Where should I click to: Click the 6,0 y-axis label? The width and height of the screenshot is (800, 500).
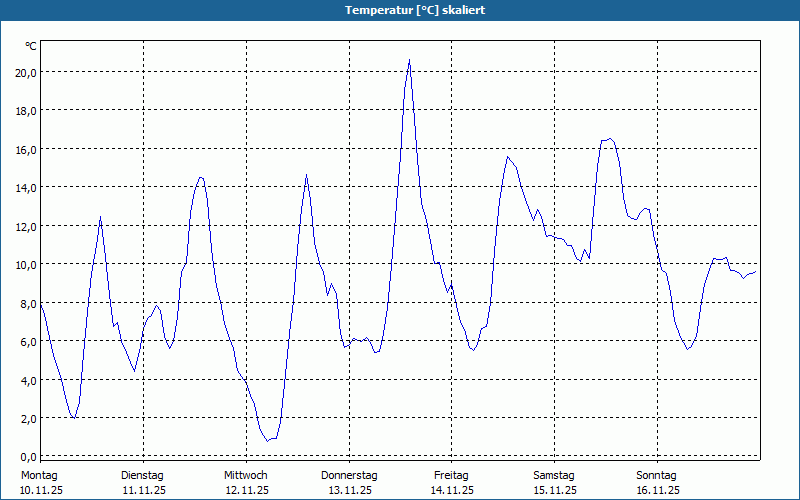tap(28, 342)
